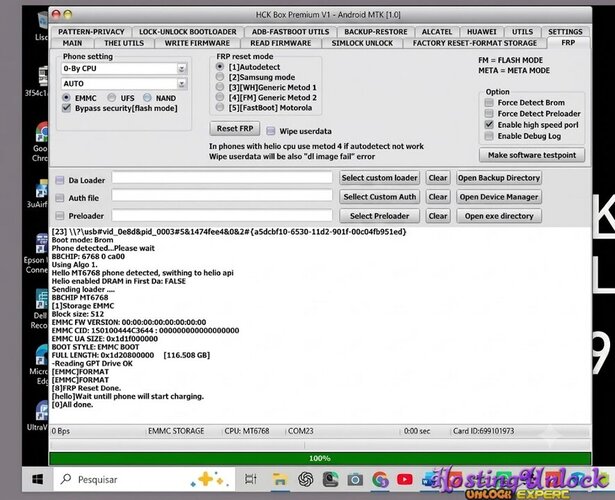Click the yellow minimize window button
The height and width of the screenshot is (500, 615).
(x=68, y=15)
